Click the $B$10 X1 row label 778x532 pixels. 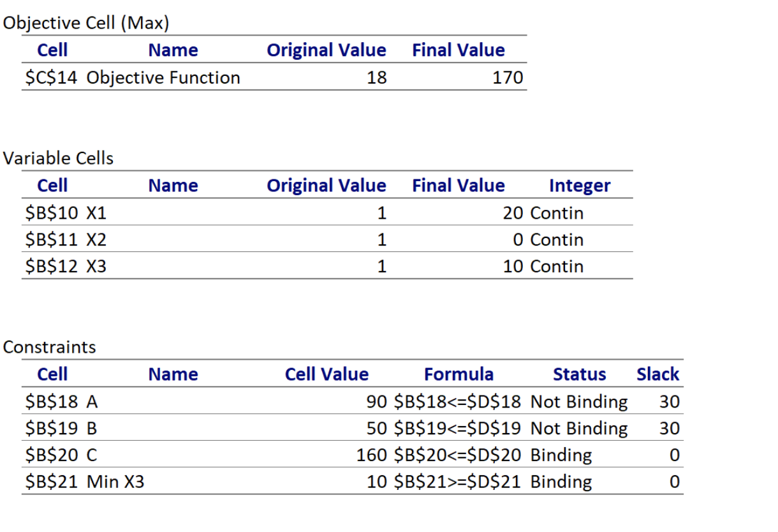(x=65, y=213)
